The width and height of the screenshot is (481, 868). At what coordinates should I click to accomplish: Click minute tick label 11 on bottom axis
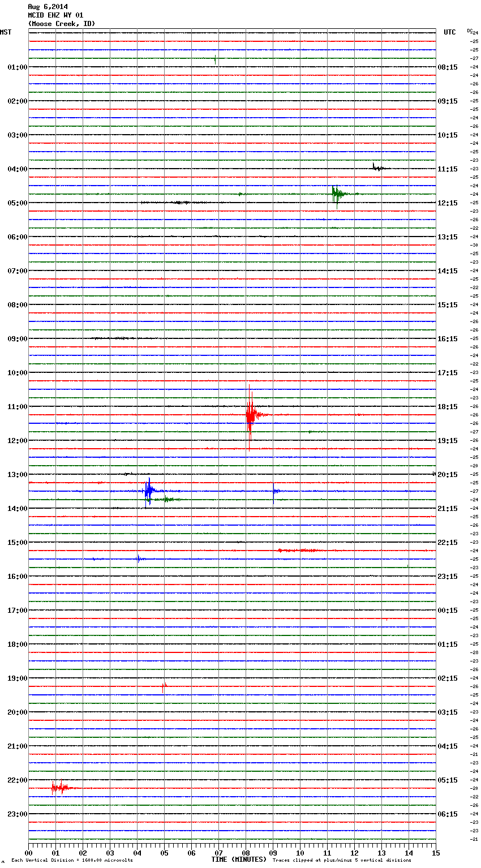[327, 853]
